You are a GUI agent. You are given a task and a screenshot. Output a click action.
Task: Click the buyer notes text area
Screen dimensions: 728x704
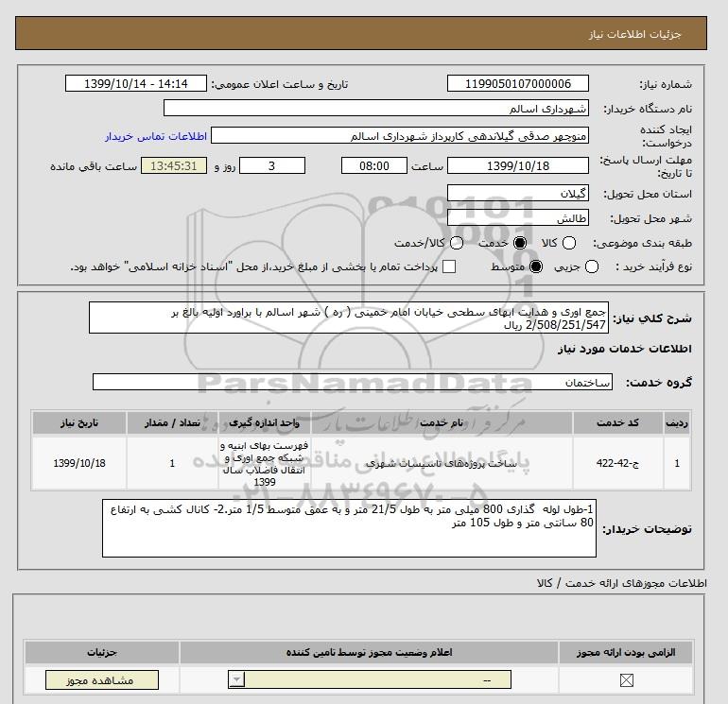coord(349,528)
